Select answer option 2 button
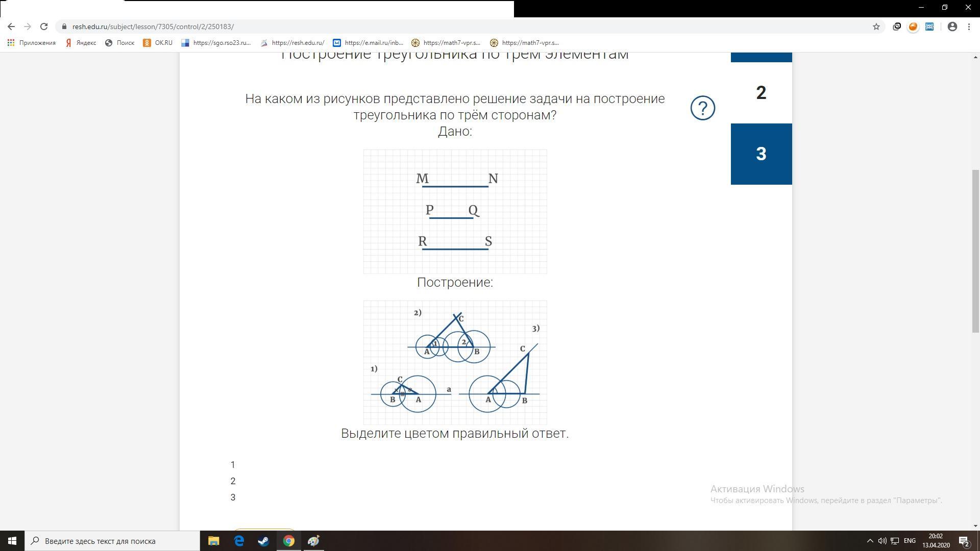Image resolution: width=980 pixels, height=551 pixels. pos(234,481)
